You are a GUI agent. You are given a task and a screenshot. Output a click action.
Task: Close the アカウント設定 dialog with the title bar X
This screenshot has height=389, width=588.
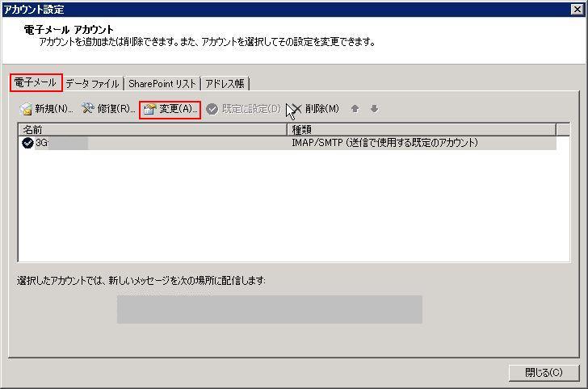(578, 9)
